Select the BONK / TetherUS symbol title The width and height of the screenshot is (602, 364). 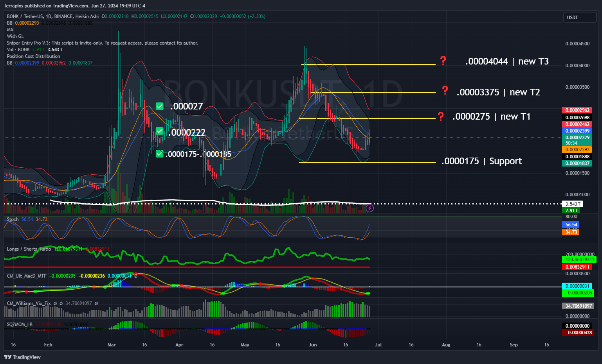pyautogui.click(x=25, y=16)
